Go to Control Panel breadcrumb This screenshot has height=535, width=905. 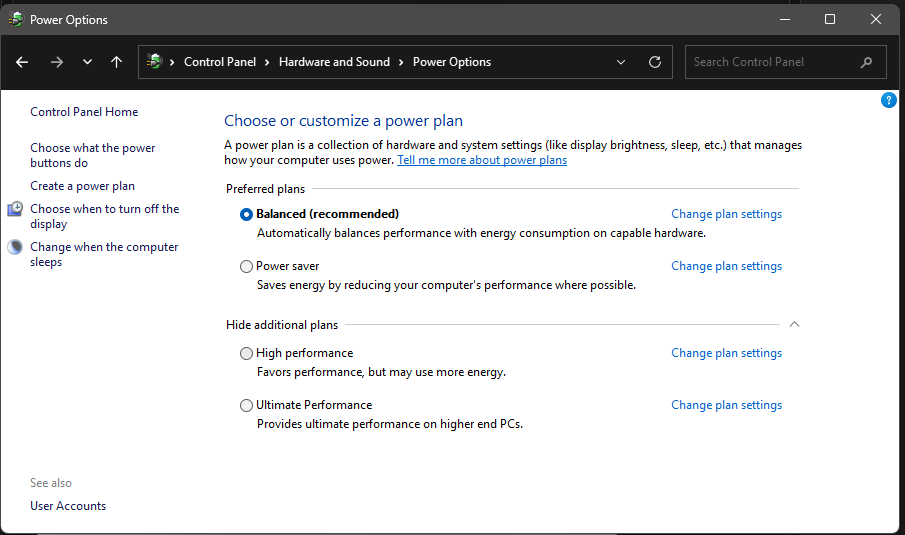[x=220, y=62]
